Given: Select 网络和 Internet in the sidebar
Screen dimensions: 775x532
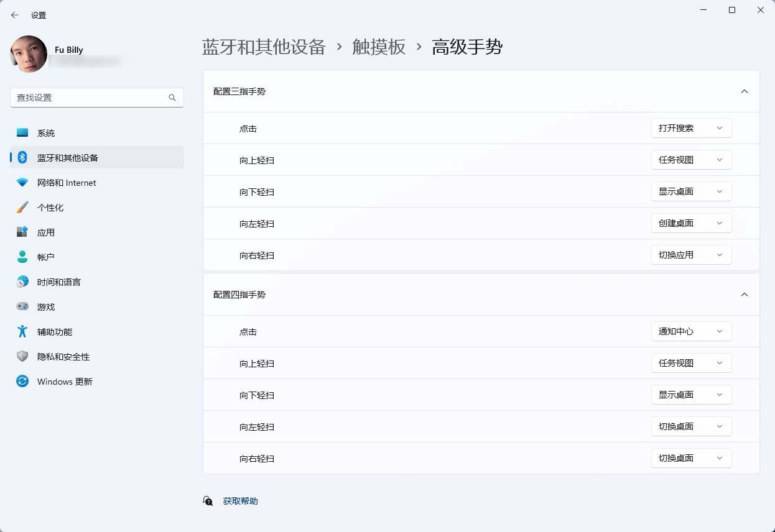Looking at the screenshot, I should point(67,182).
